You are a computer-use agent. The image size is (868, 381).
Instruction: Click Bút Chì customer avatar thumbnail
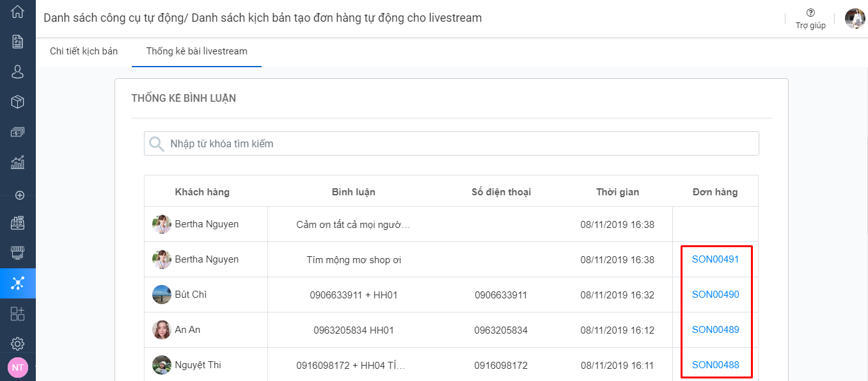pos(162,295)
